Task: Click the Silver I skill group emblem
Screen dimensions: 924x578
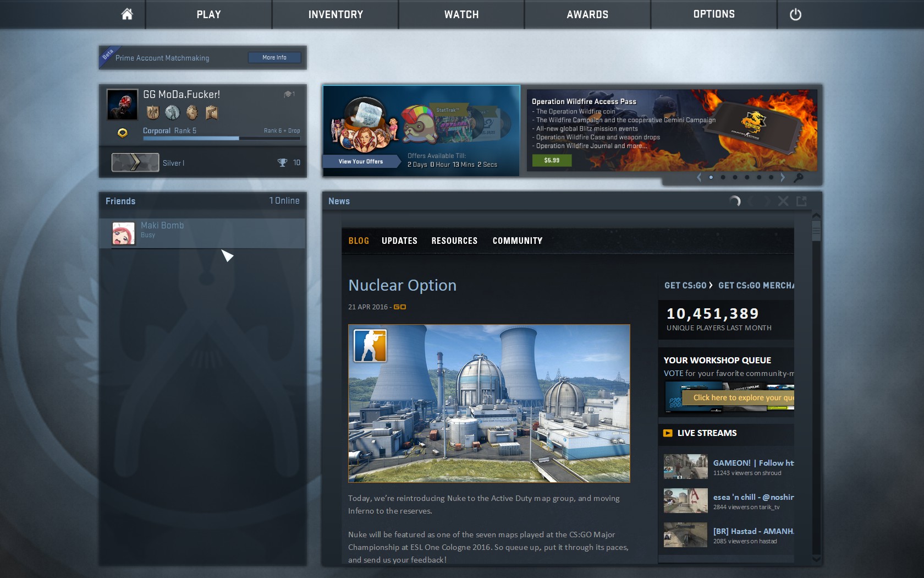Action: (x=135, y=162)
